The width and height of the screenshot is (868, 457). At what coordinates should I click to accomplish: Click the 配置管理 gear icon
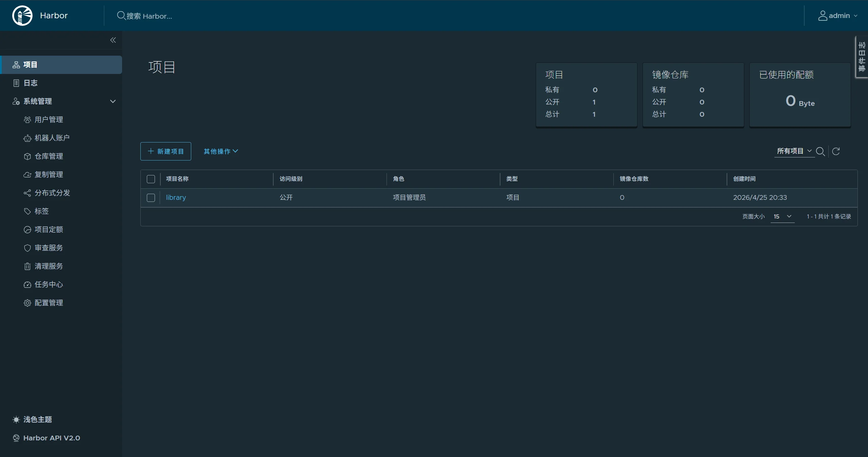[27, 303]
